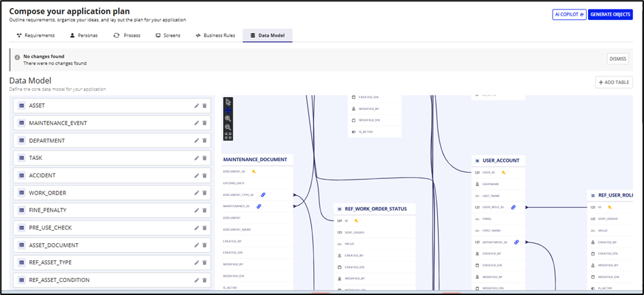The width and height of the screenshot is (644, 295).
Task: Go to the Screens tab
Action: click(168, 36)
